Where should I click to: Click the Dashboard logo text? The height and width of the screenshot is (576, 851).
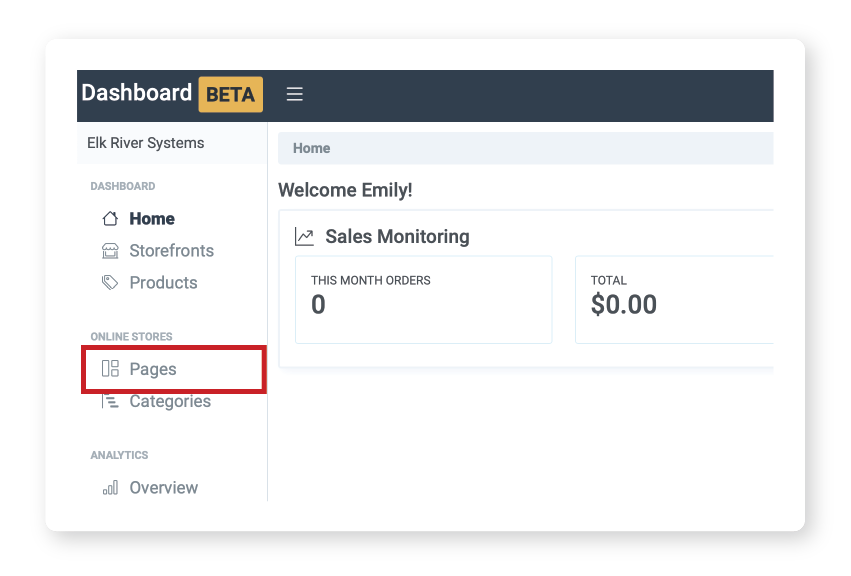tap(136, 93)
